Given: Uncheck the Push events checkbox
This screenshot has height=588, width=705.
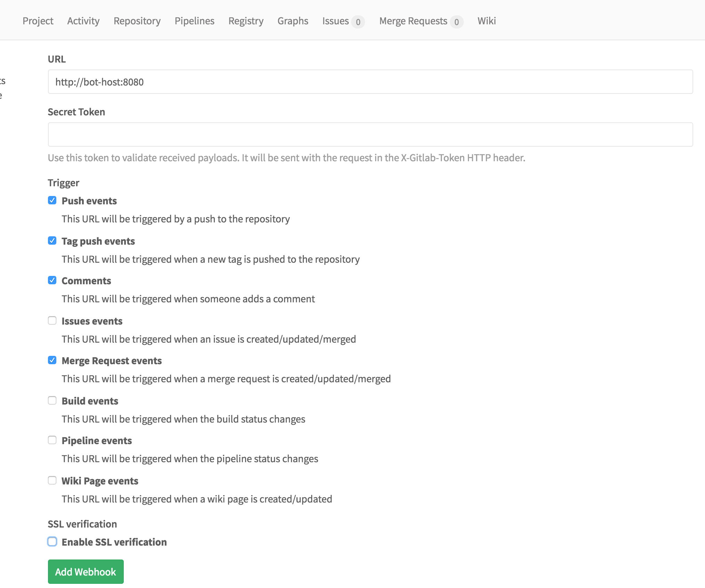Looking at the screenshot, I should pyautogui.click(x=52, y=201).
